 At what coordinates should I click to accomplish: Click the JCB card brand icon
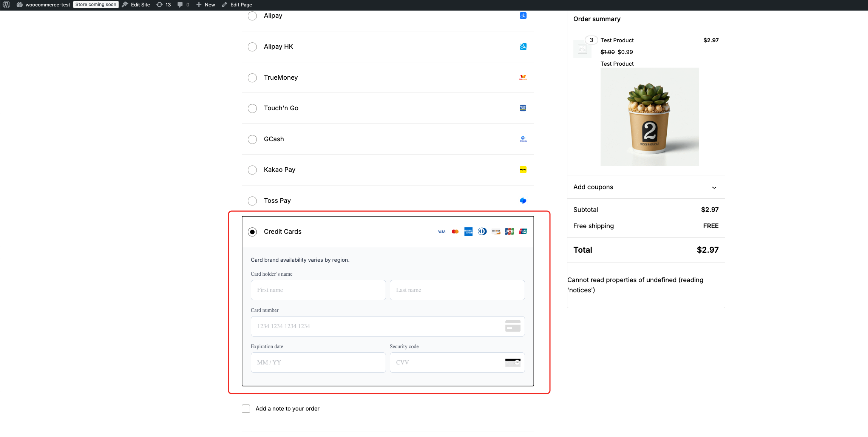[510, 232]
